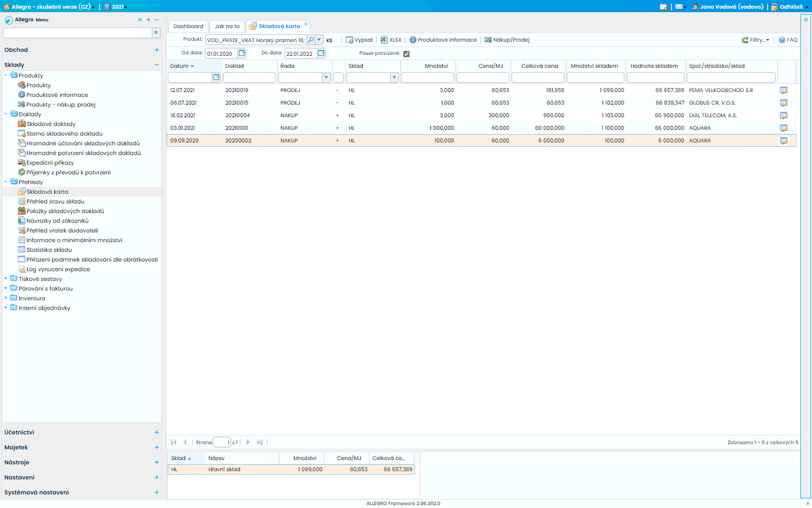Toggle the Pouze potvrzené checkbox
The height and width of the screenshot is (508, 812).
tap(406, 54)
